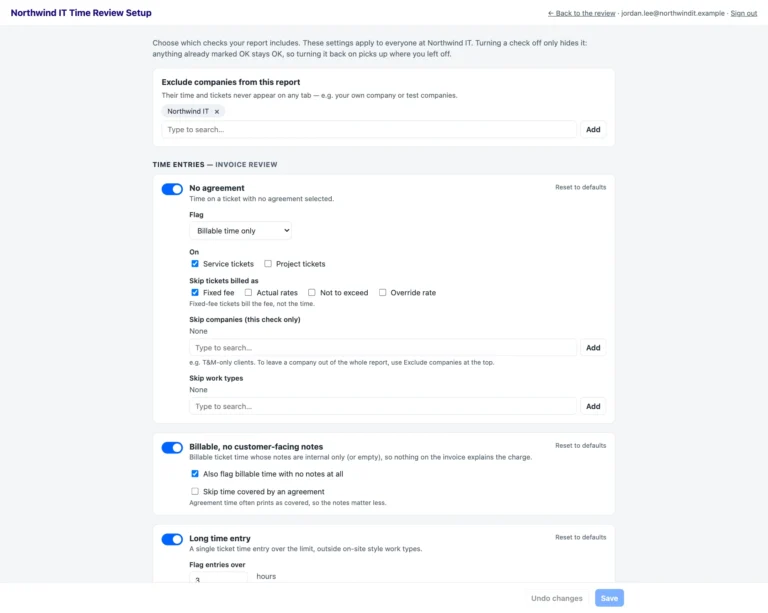Viewport: 768px width, 613px height.
Task: Click the Save button
Action: click(609, 598)
